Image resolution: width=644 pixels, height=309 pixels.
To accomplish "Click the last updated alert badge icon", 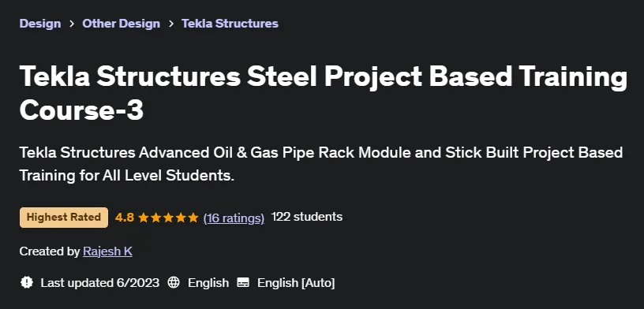I will coord(27,282).
